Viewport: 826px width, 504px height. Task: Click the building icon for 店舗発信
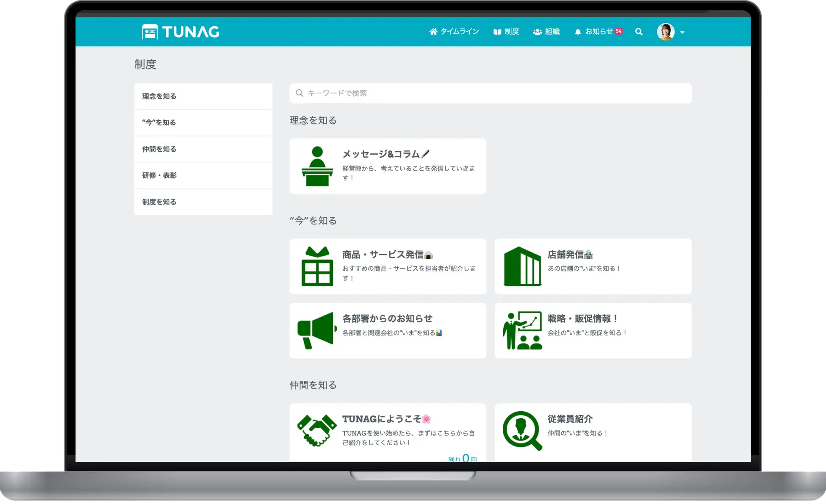click(x=522, y=266)
